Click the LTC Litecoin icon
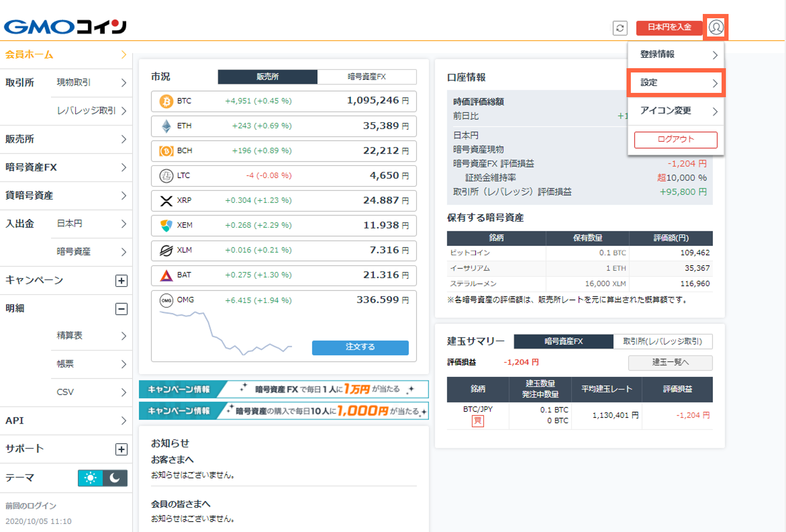The width and height of the screenshot is (786, 532). click(165, 176)
